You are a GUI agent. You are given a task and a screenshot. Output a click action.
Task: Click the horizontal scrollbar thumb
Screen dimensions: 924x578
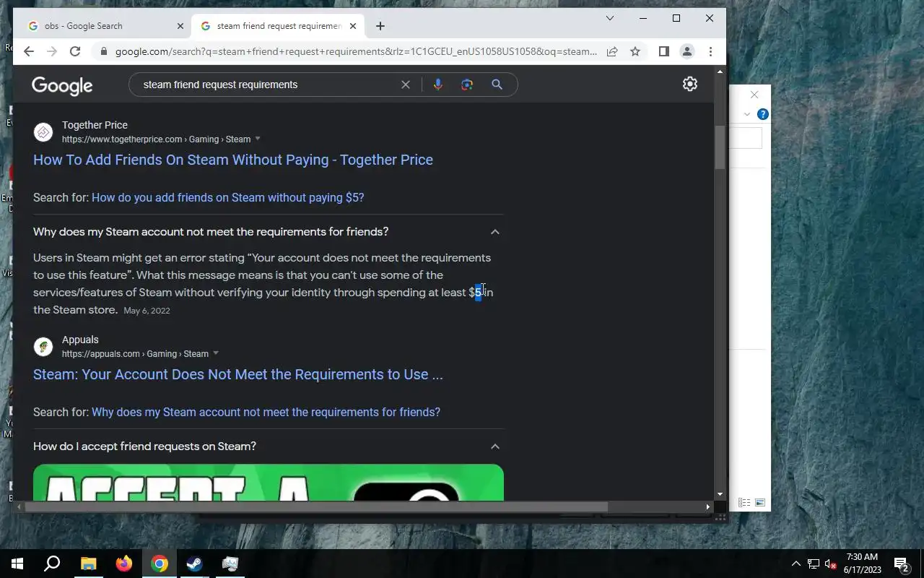[316, 506]
